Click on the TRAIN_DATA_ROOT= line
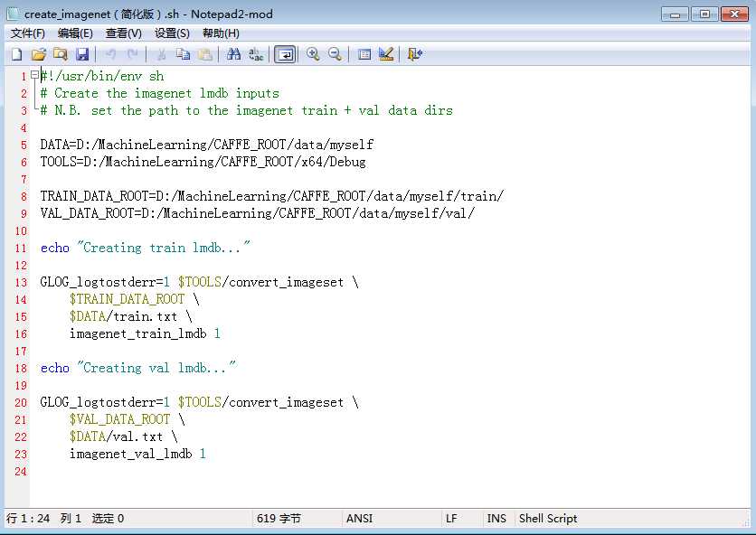The width and height of the screenshot is (756, 535). [x=272, y=196]
